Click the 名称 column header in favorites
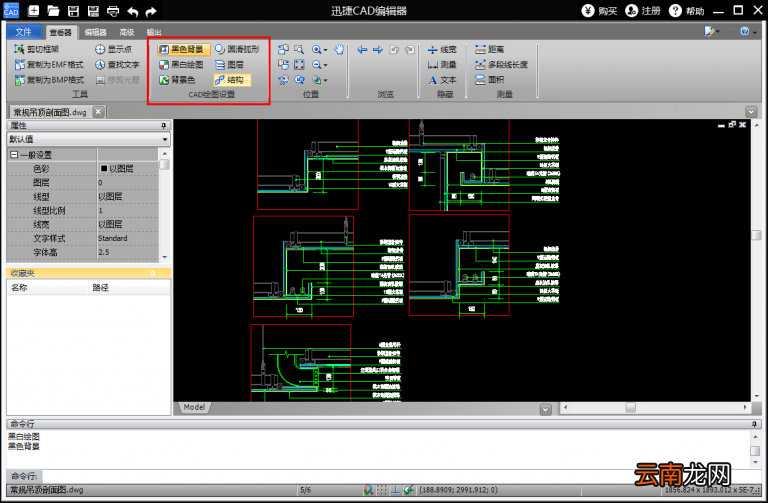Screen dimensions: 768x503 coord(48,287)
